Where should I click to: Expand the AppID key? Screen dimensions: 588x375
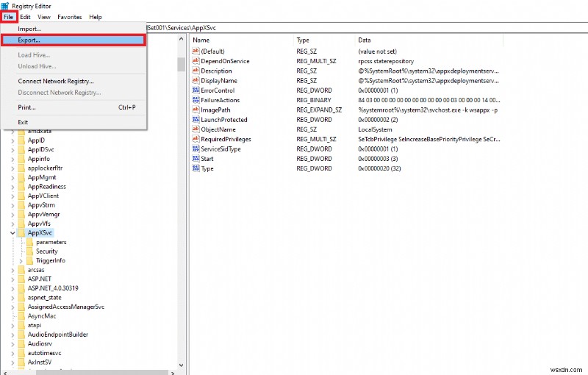(x=12, y=140)
